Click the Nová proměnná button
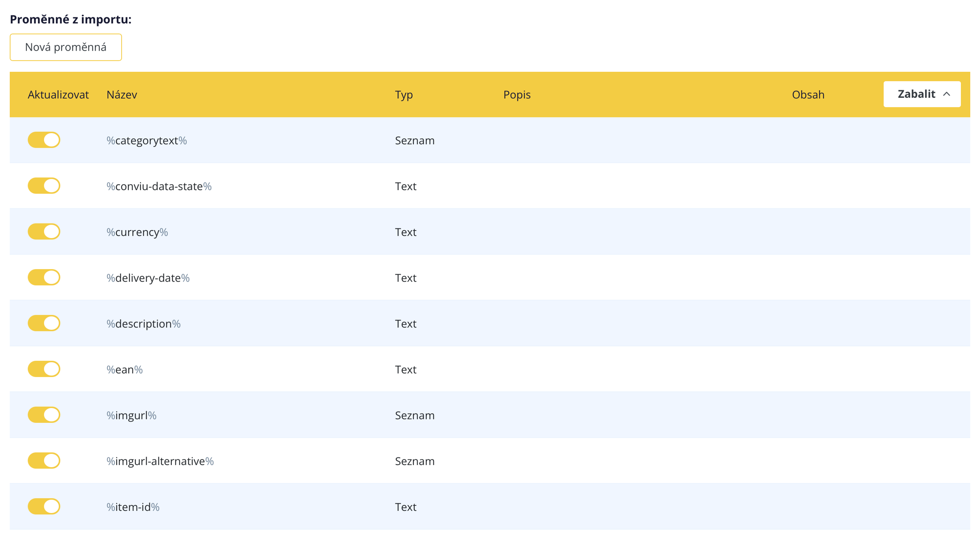 66,47
